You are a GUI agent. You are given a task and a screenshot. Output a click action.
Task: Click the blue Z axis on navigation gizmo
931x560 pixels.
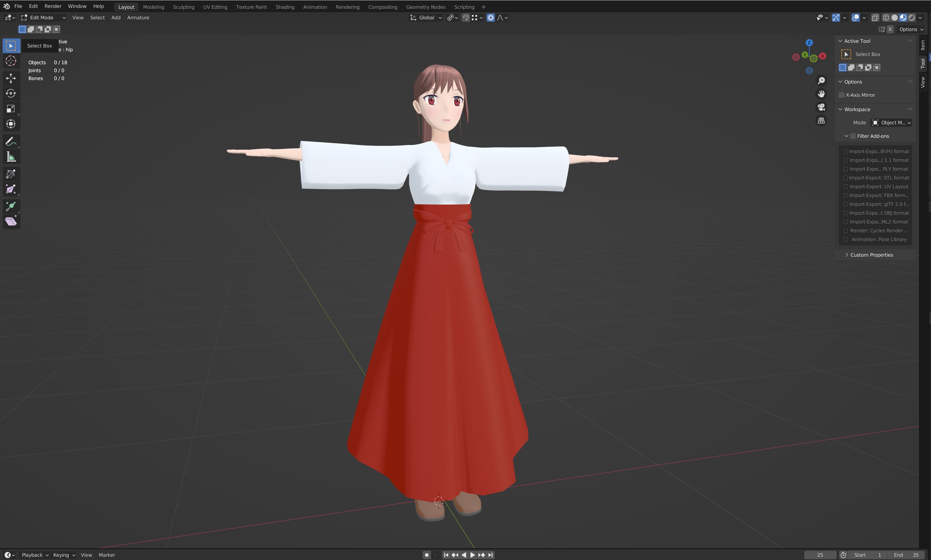(x=809, y=43)
